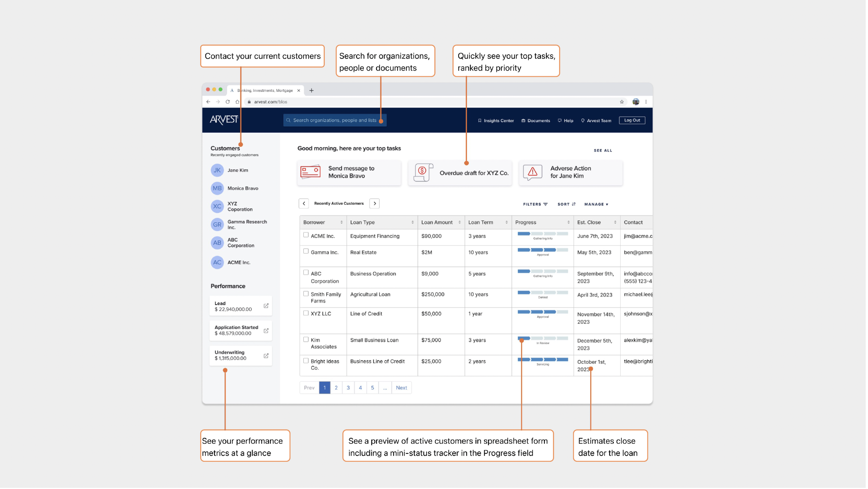Screen dimensions: 868x489
Task: Open Help in the top navigation
Action: [565, 121]
